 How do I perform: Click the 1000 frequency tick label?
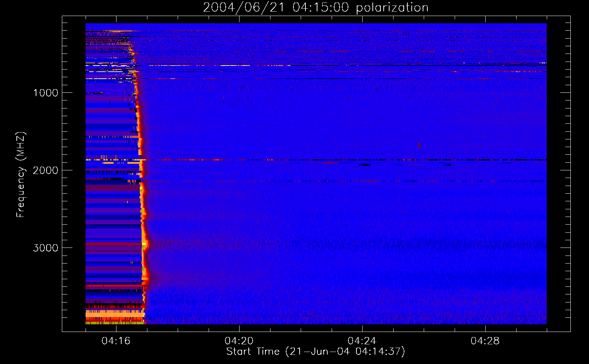tap(46, 93)
